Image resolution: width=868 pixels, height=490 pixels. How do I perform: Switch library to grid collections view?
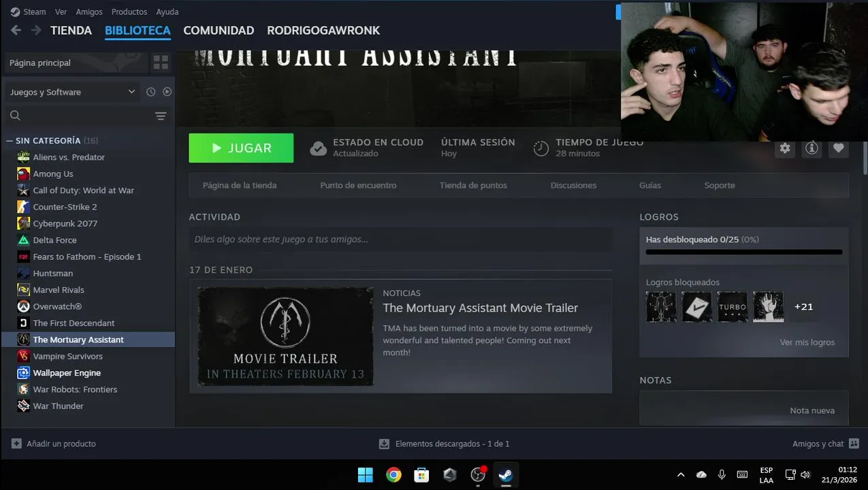[x=161, y=63]
